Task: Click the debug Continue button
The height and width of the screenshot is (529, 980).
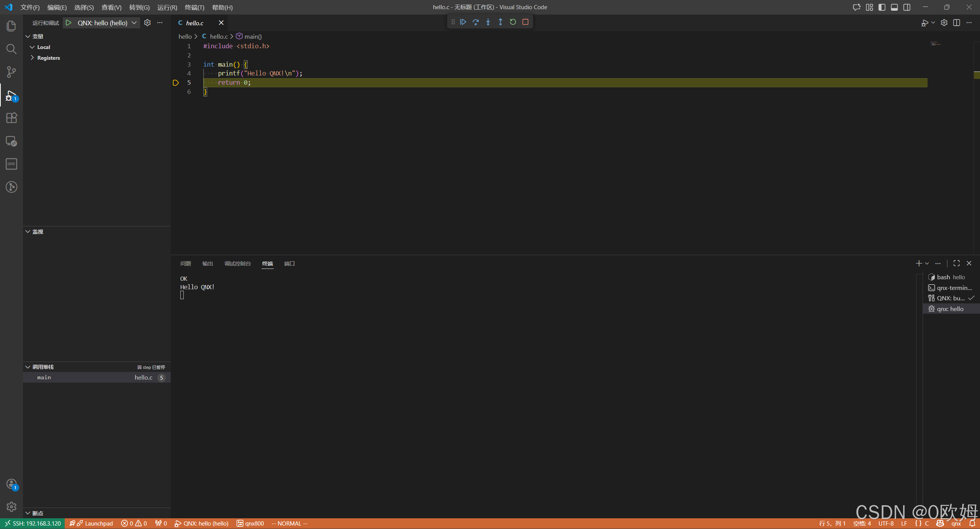Action: click(463, 22)
